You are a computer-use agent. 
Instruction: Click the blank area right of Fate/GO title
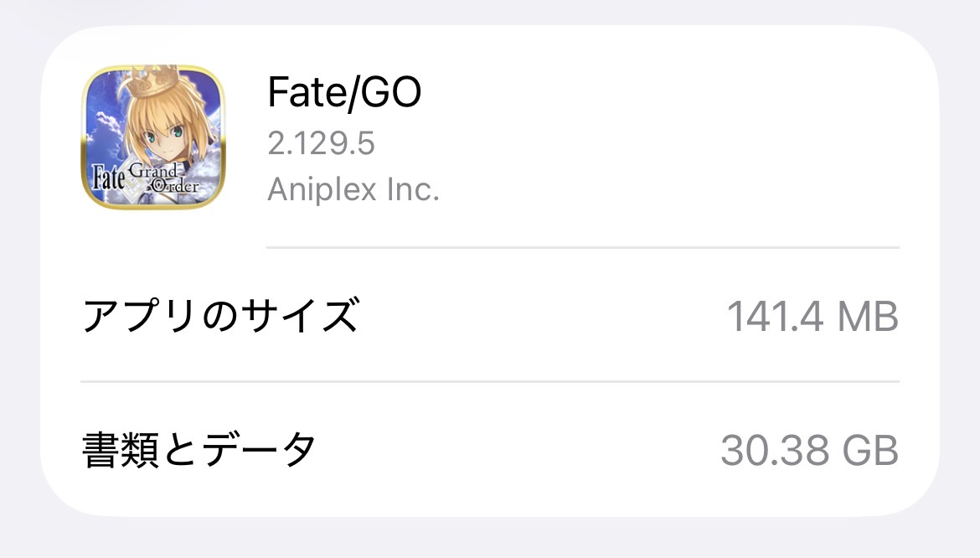(x=670, y=94)
